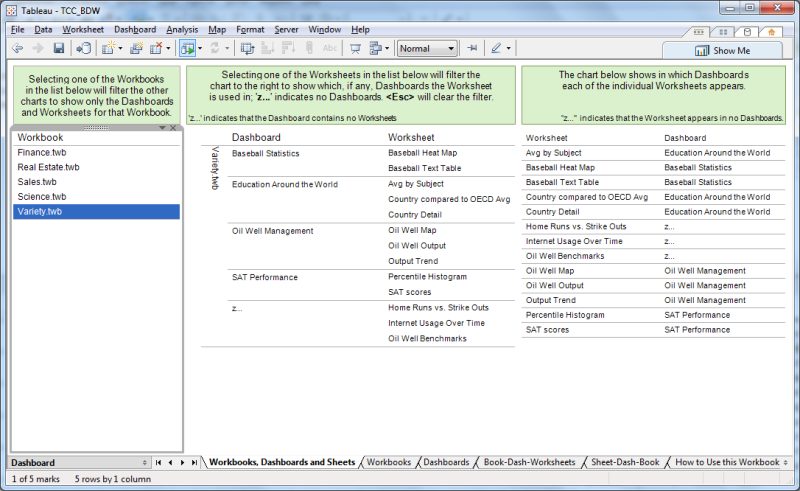This screenshot has height=491, width=800.
Task: Open the Data menu
Action: [x=43, y=30]
